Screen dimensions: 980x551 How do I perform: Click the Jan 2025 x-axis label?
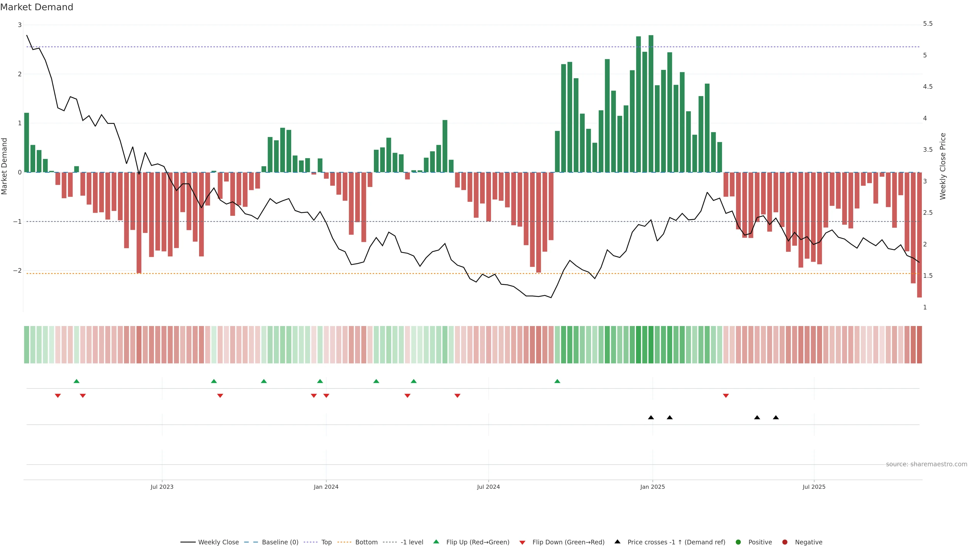[x=653, y=487]
